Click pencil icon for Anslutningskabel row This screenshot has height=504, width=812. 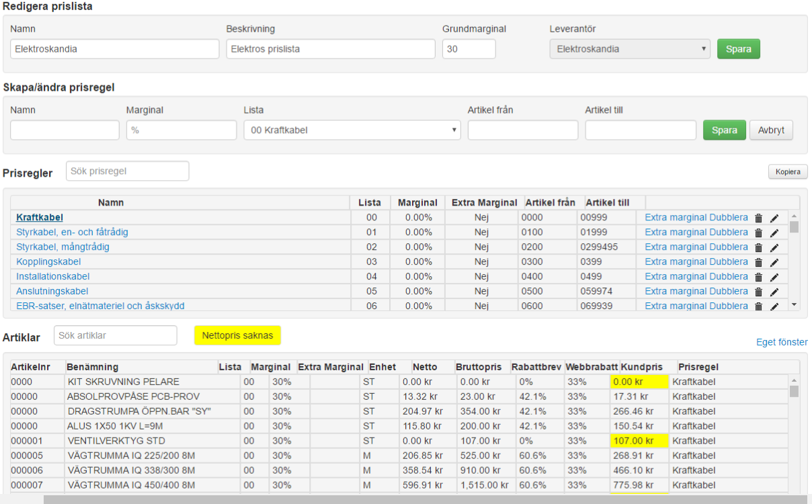774,292
